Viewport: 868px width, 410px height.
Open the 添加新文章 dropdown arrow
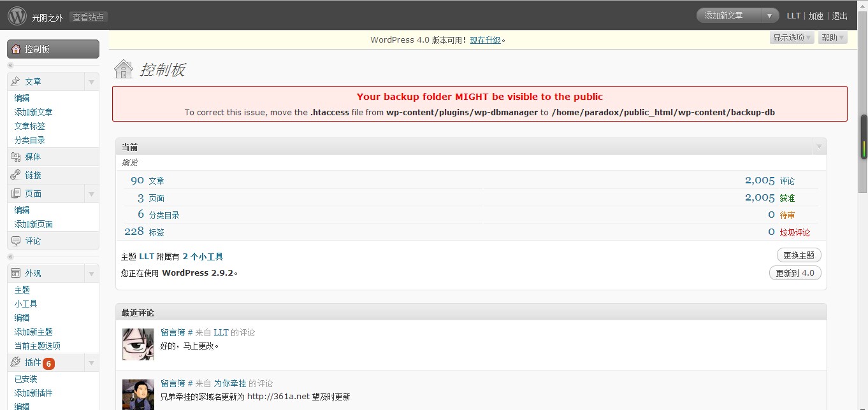point(770,16)
